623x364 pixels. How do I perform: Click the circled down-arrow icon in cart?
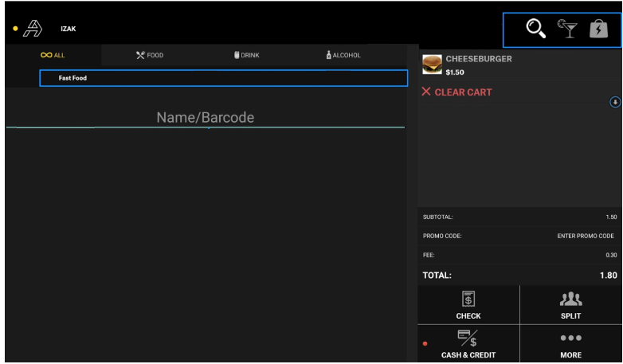coord(615,103)
